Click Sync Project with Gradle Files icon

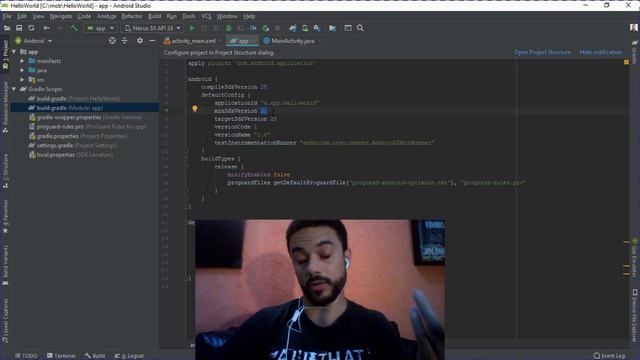click(293, 28)
